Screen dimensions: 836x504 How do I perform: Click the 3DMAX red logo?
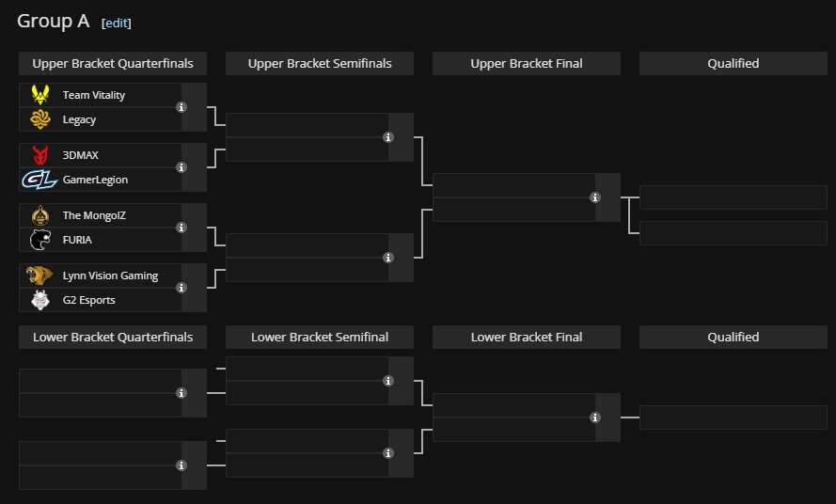[40, 155]
